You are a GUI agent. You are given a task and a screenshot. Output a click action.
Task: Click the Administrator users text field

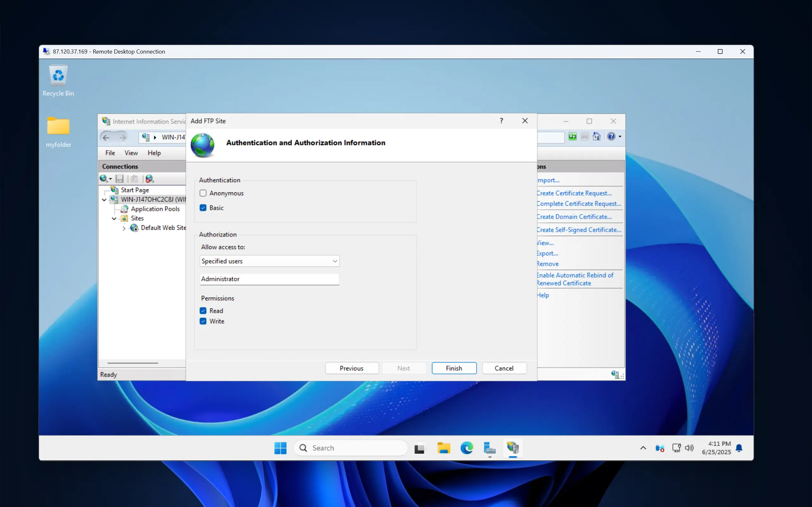pos(269,279)
